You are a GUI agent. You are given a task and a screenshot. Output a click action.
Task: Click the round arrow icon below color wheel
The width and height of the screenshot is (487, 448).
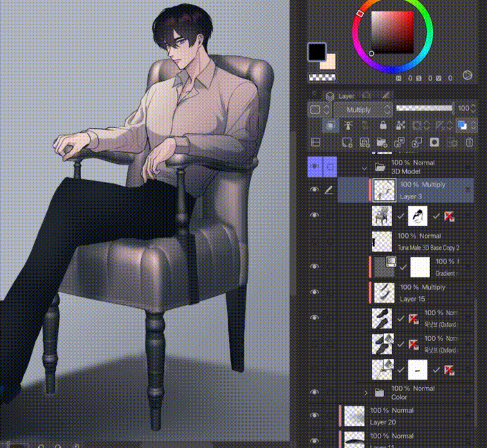[x=468, y=75]
